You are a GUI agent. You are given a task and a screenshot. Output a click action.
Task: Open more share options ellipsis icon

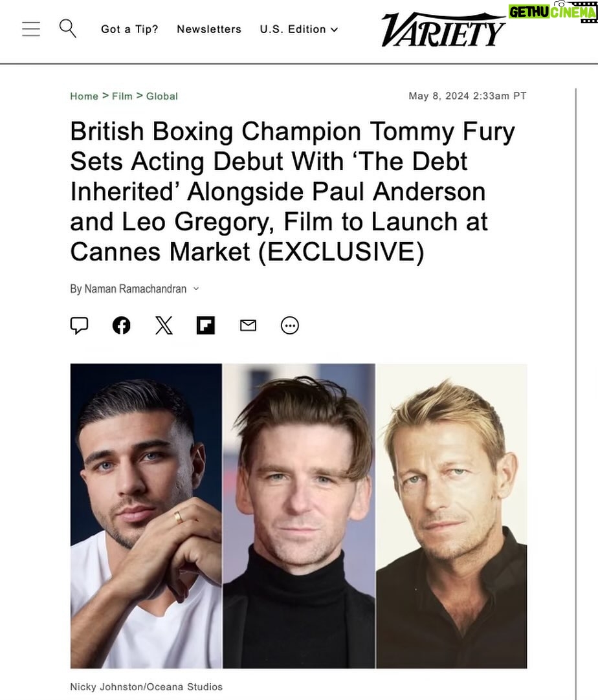pyautogui.click(x=290, y=325)
